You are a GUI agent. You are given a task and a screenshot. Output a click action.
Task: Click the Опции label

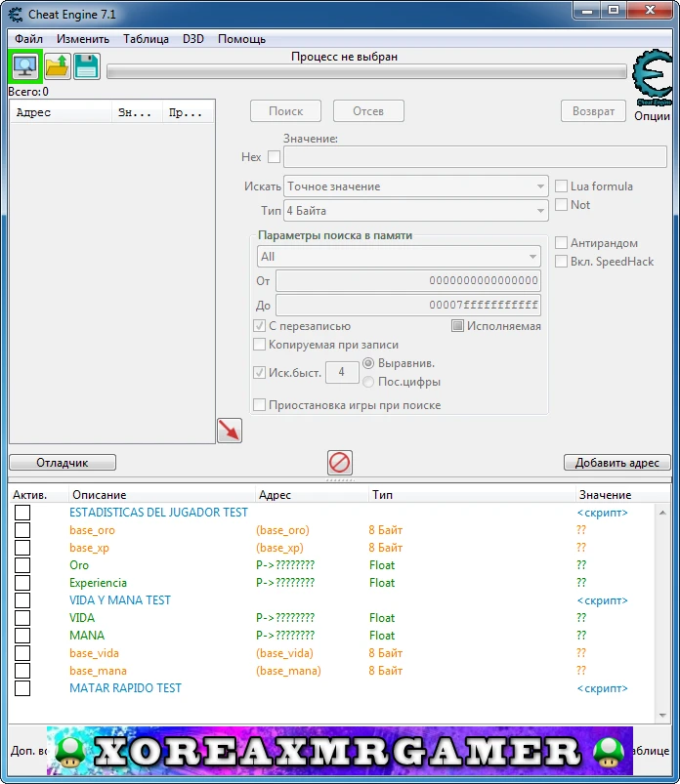click(x=652, y=116)
